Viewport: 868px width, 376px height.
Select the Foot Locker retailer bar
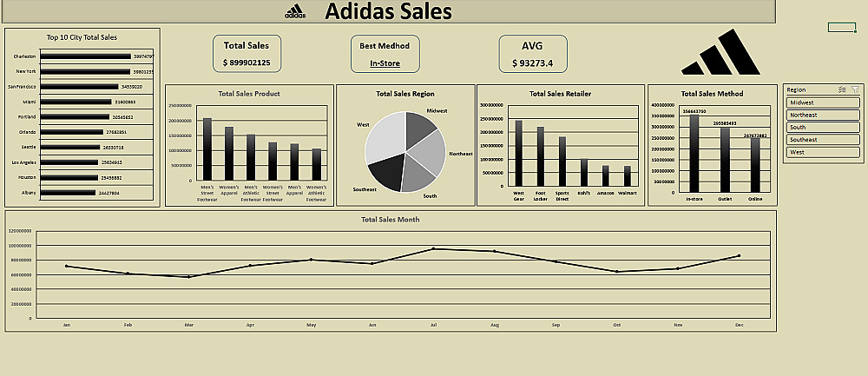(540, 156)
